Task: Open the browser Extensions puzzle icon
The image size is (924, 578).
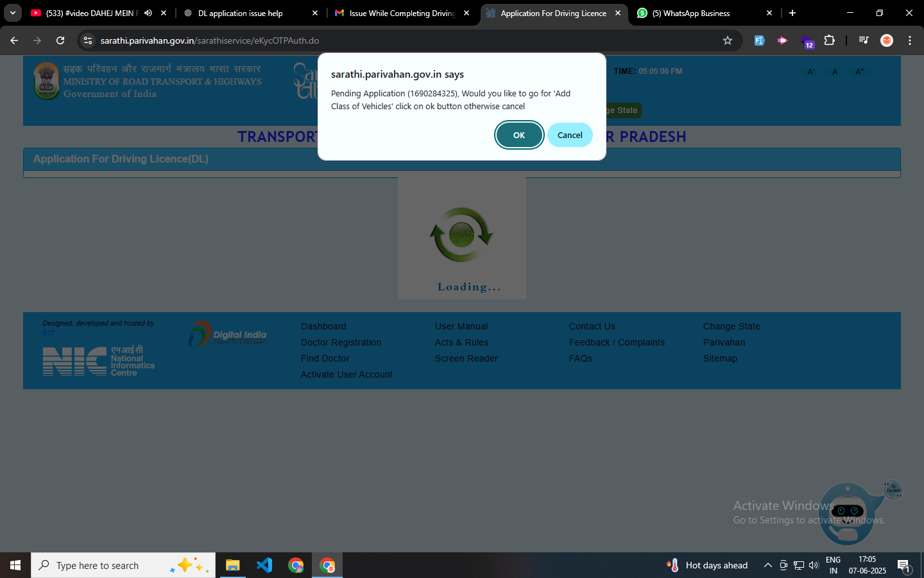Action: 829,40
